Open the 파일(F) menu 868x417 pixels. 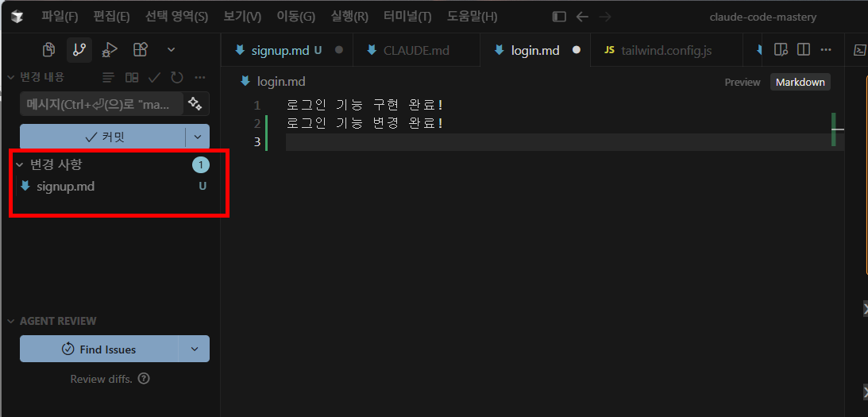[x=60, y=17]
